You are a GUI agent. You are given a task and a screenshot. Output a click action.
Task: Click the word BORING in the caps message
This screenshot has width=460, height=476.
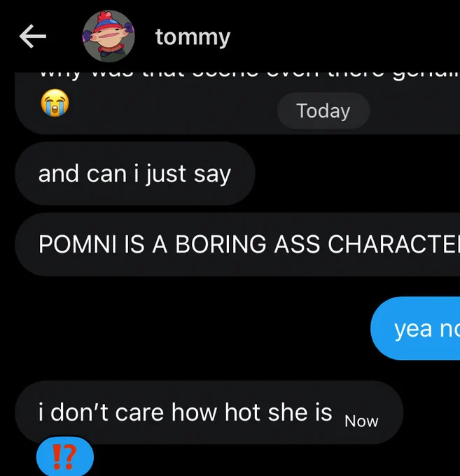pos(221,244)
